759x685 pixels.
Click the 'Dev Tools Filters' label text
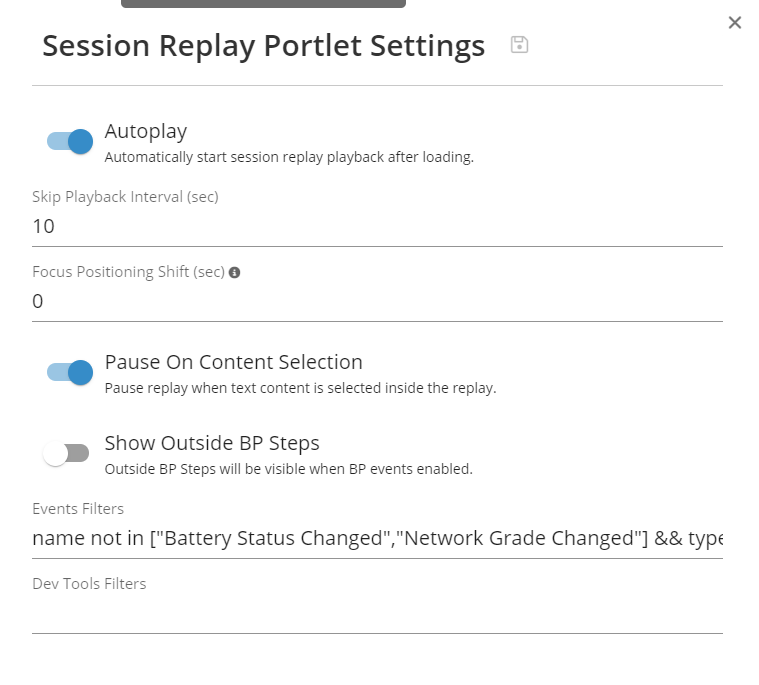[89, 584]
